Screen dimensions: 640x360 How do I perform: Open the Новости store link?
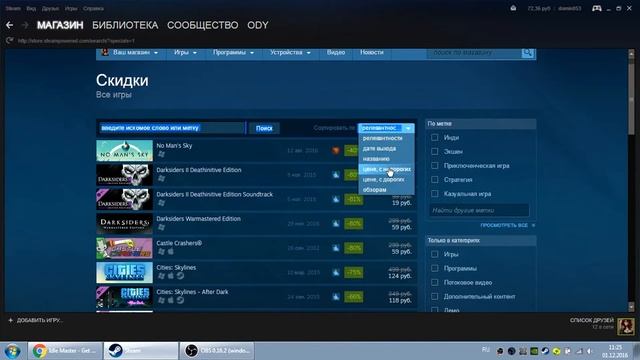click(x=371, y=53)
